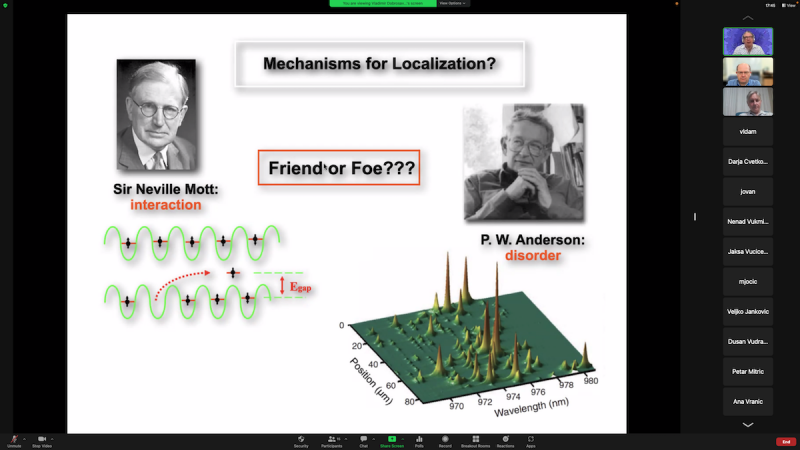800x450 pixels.
Task: Unmute the microphone
Action: tap(14, 440)
